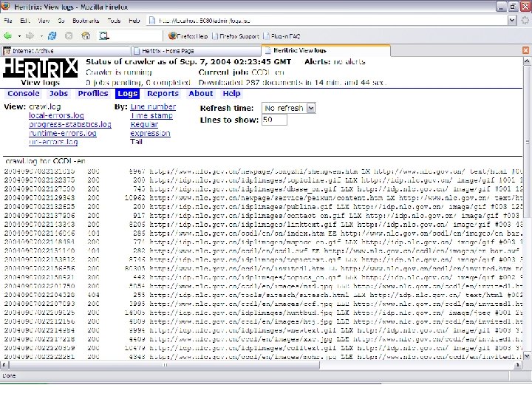
Task: Switch to the Heritrix - Home Page tab
Action: click(196, 51)
